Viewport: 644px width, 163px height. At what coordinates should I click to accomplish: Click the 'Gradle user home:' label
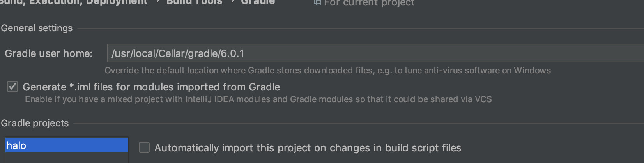pos(49,53)
